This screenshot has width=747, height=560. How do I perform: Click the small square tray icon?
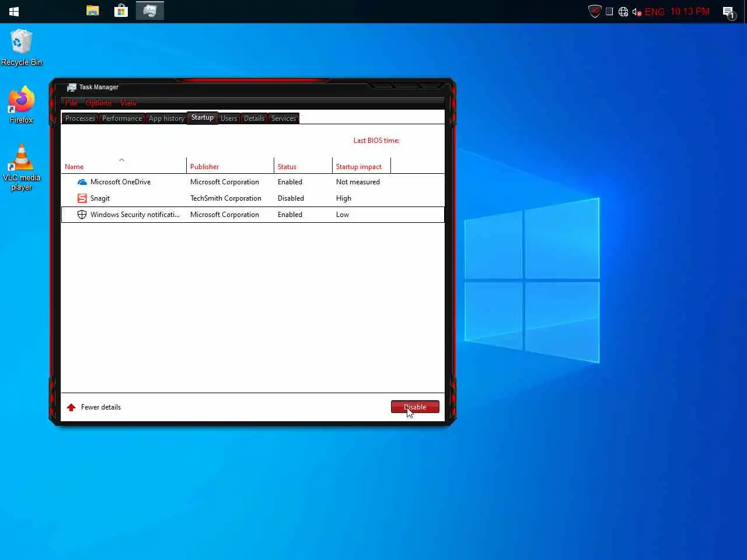pyautogui.click(x=609, y=12)
